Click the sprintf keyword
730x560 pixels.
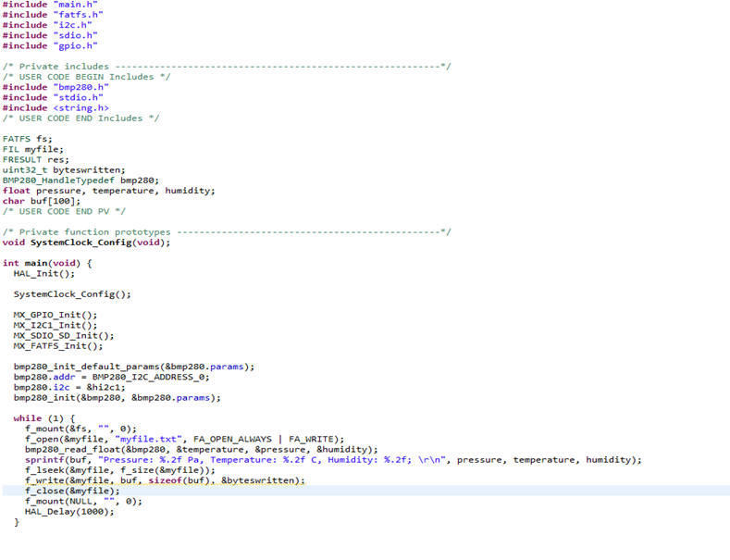click(44, 460)
